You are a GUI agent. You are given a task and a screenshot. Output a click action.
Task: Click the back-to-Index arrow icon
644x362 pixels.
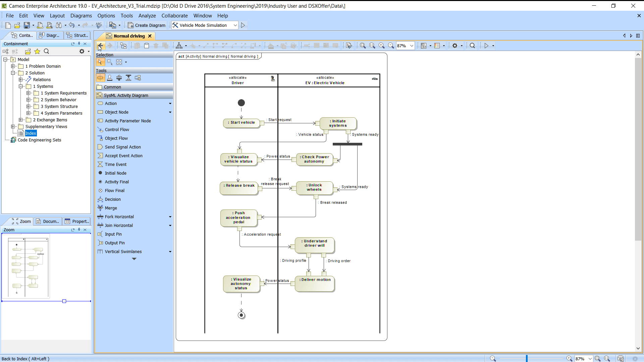[x=100, y=46]
